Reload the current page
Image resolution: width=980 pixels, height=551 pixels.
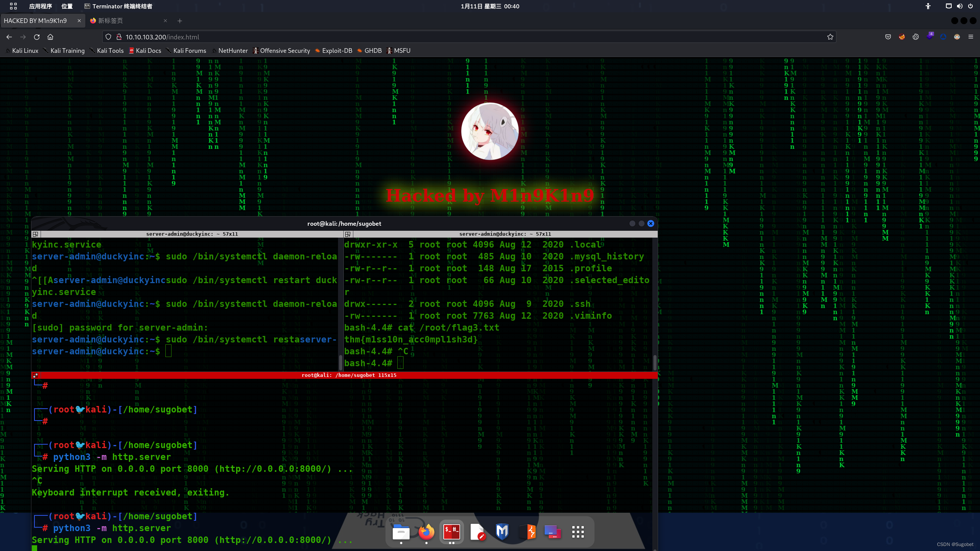(x=37, y=37)
